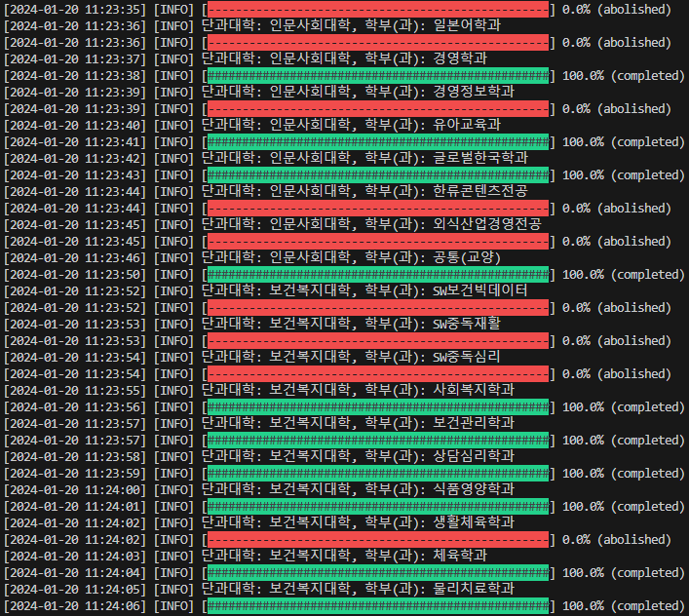Click the 물리치료학과 department text
Screen dimensions: 689x616
pos(474,590)
